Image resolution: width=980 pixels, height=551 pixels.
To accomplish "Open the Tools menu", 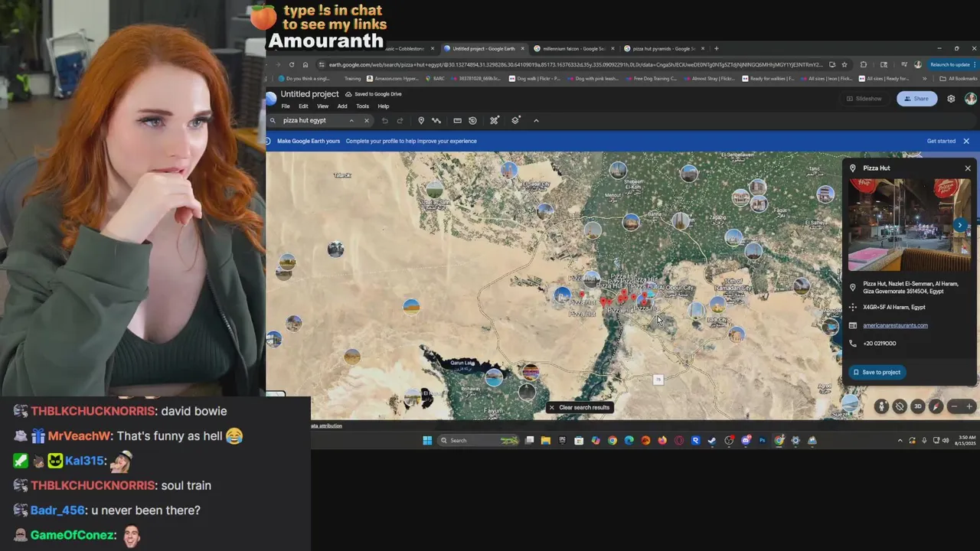I will (x=362, y=106).
